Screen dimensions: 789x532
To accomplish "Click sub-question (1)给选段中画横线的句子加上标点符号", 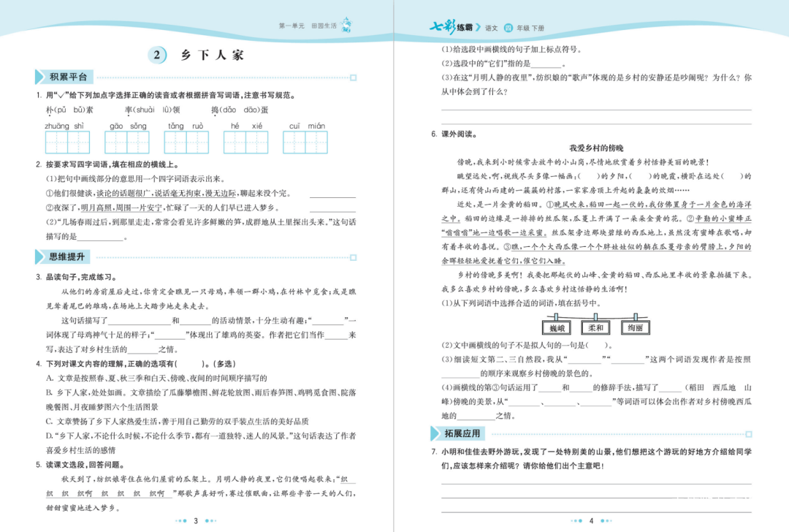I will coord(511,49).
